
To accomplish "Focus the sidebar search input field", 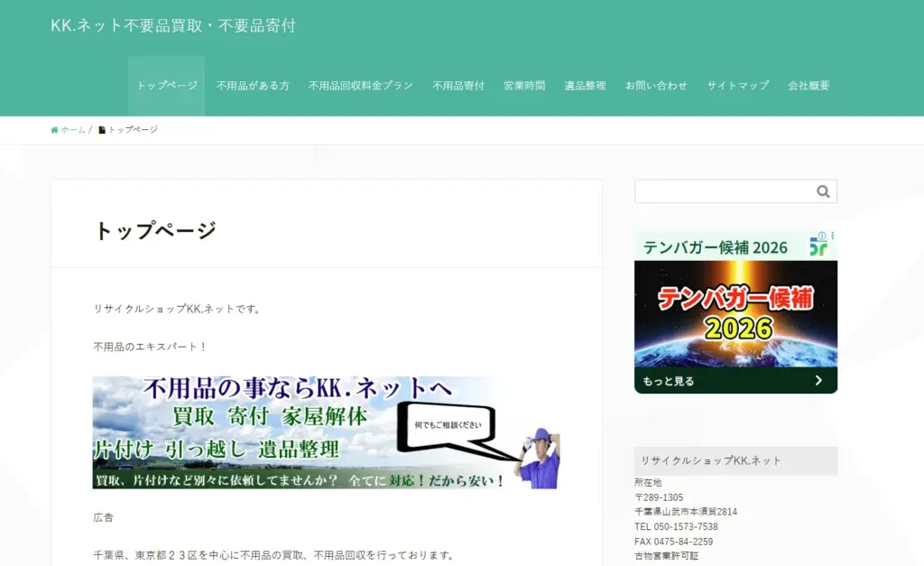I will click(x=722, y=191).
